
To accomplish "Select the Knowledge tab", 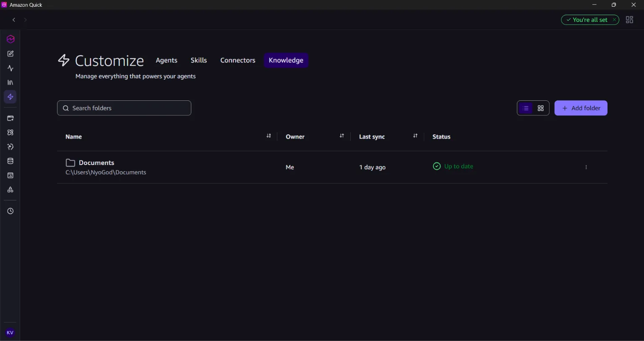I will (x=286, y=60).
